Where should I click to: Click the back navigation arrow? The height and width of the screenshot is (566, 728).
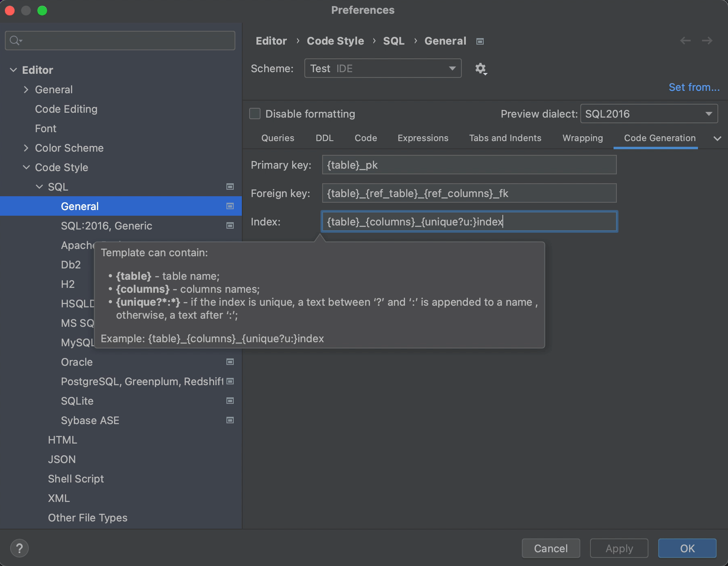pos(685,41)
